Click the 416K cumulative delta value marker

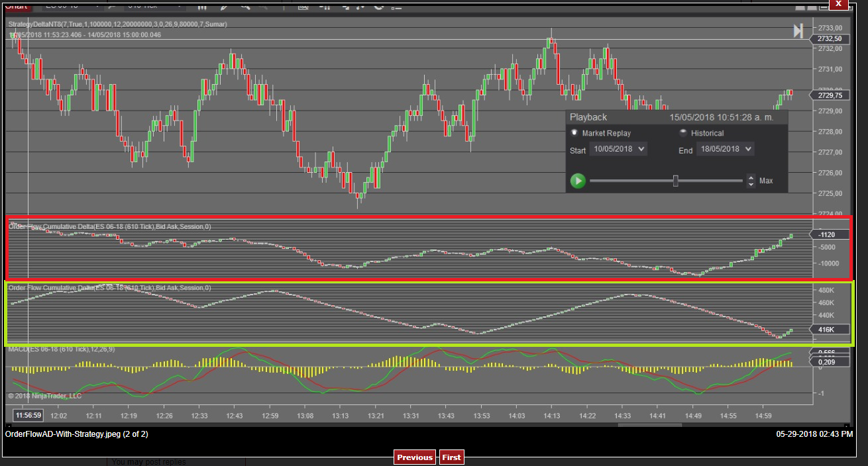(x=827, y=329)
